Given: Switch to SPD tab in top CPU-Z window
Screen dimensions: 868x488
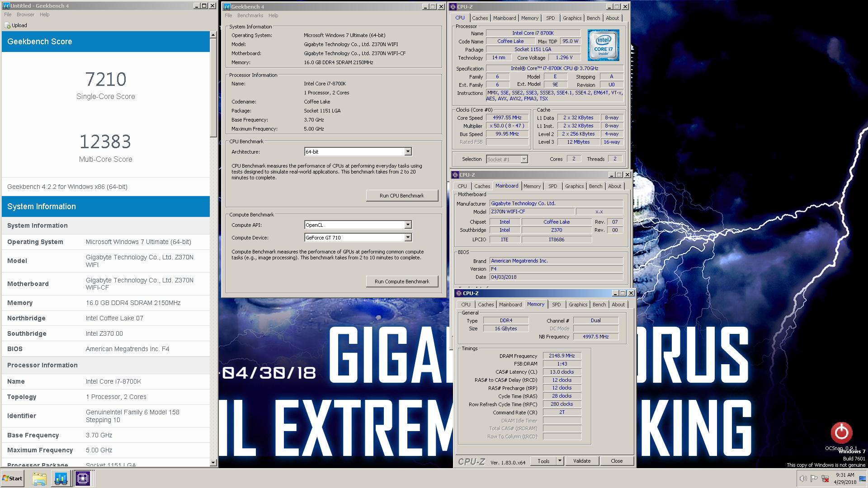Looking at the screenshot, I should point(550,18).
